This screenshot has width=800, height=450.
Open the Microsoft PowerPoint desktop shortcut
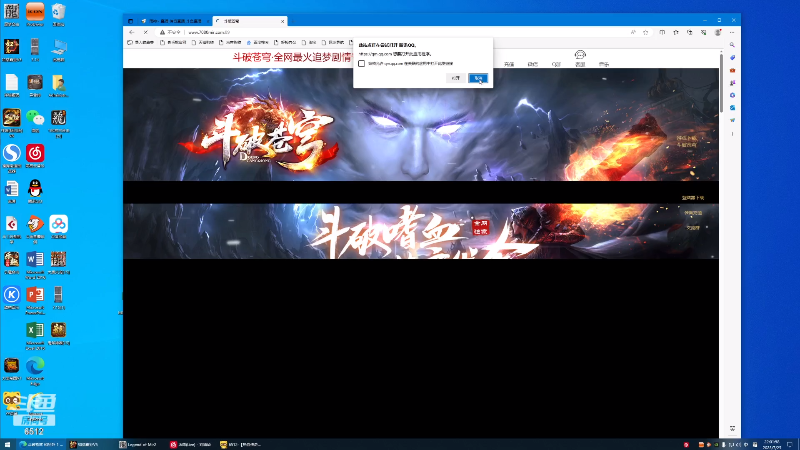[35, 298]
